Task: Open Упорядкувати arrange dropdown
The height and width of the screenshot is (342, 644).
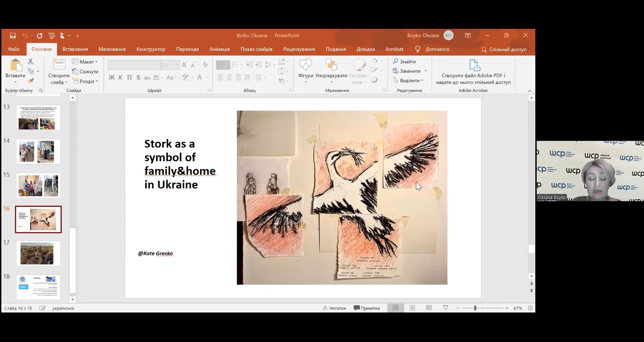Action: [331, 71]
